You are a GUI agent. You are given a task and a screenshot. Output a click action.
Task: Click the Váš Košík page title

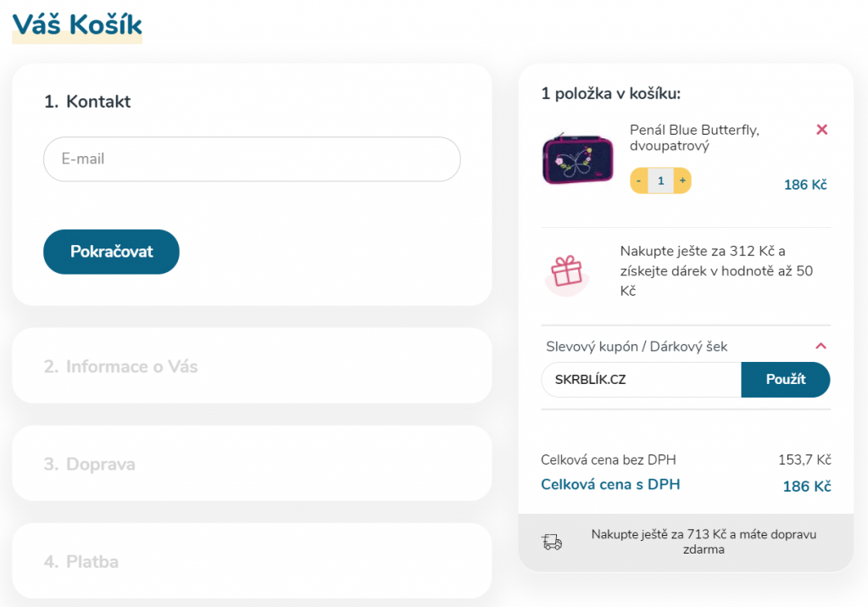click(x=77, y=25)
